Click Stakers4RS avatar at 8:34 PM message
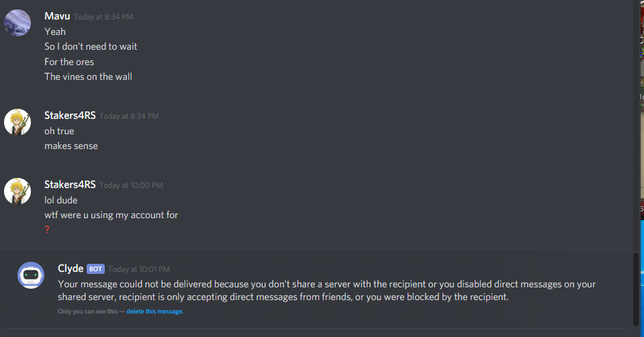 click(x=17, y=122)
